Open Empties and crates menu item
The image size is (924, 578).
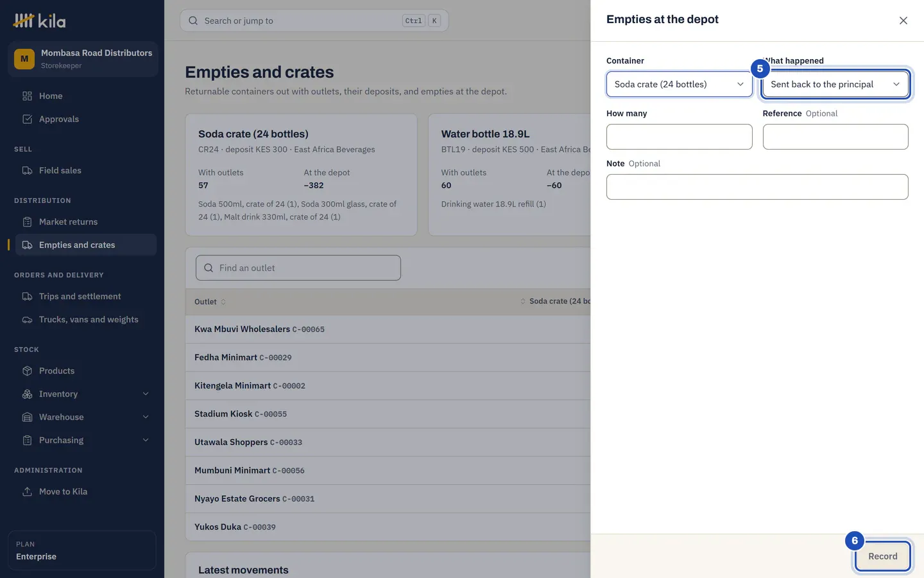[85, 245]
